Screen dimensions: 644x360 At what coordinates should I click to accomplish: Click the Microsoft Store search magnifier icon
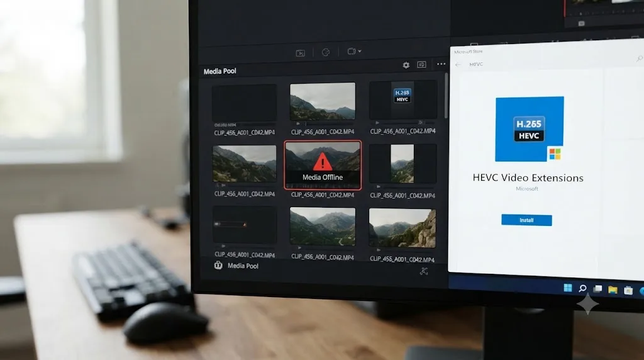640,59
